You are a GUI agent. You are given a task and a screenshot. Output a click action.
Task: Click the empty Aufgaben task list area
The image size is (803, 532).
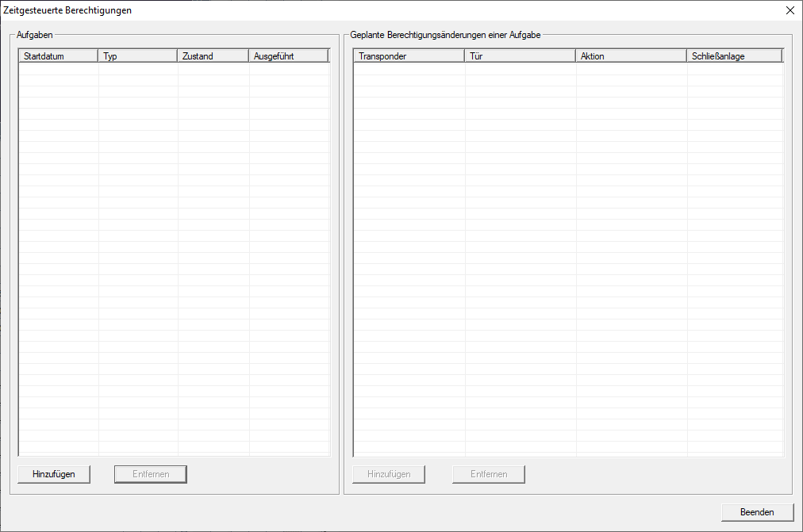pos(174,262)
